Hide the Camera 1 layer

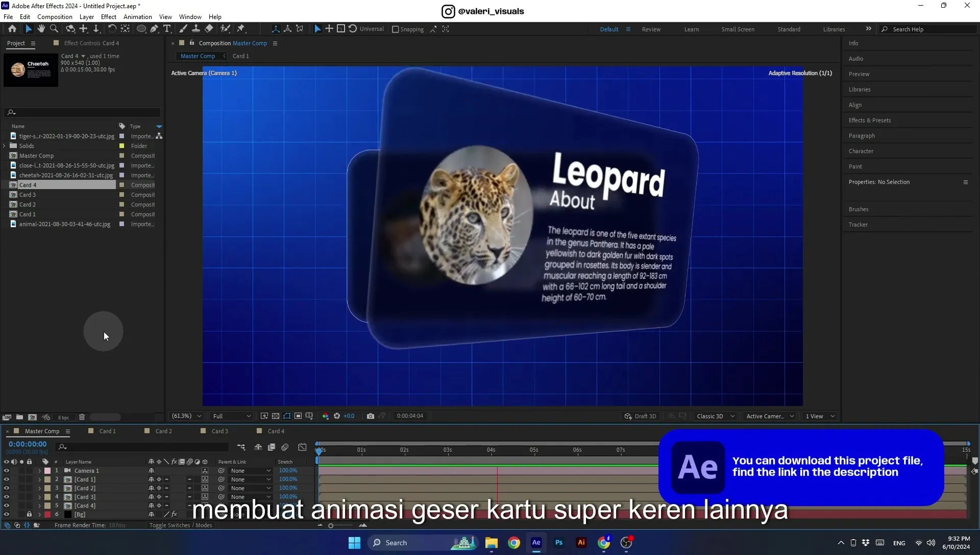(x=6, y=471)
